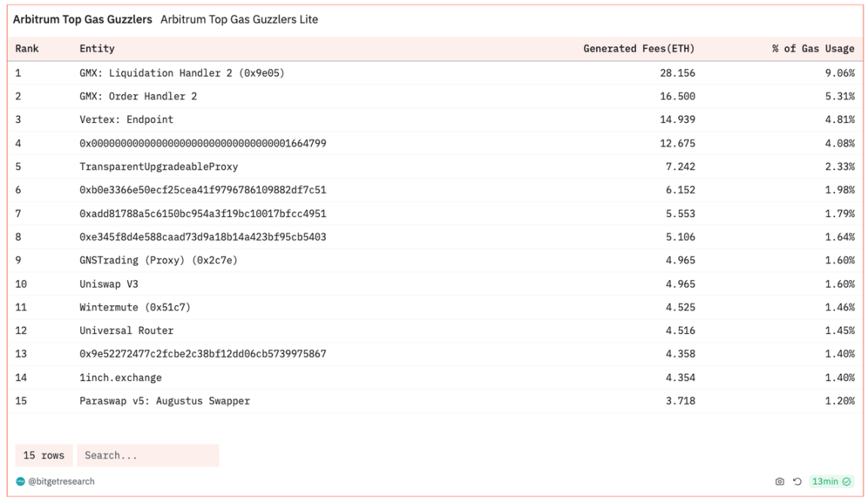Screen dimensions: 868x504
Task: Click the 15 rows count label
Action: 44,455
